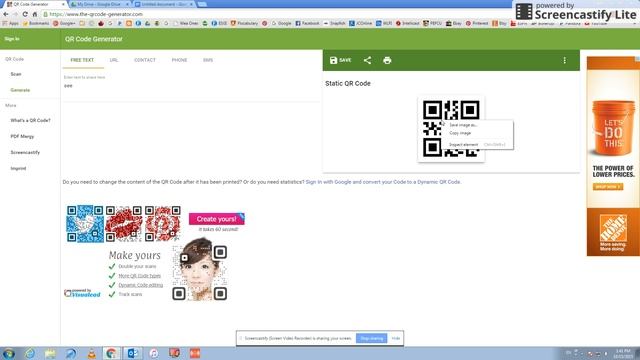Switch to the URL tab

coord(114,60)
